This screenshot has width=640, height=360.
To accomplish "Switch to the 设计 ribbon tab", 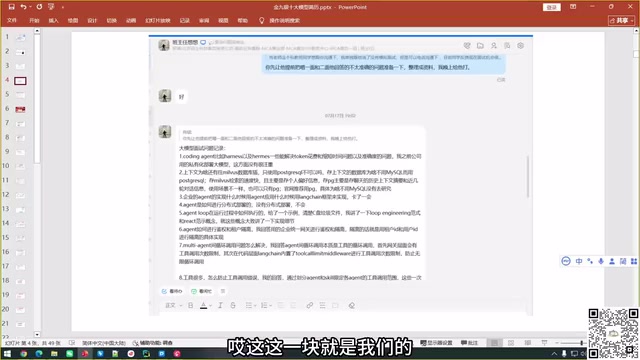I will pos(92,20).
